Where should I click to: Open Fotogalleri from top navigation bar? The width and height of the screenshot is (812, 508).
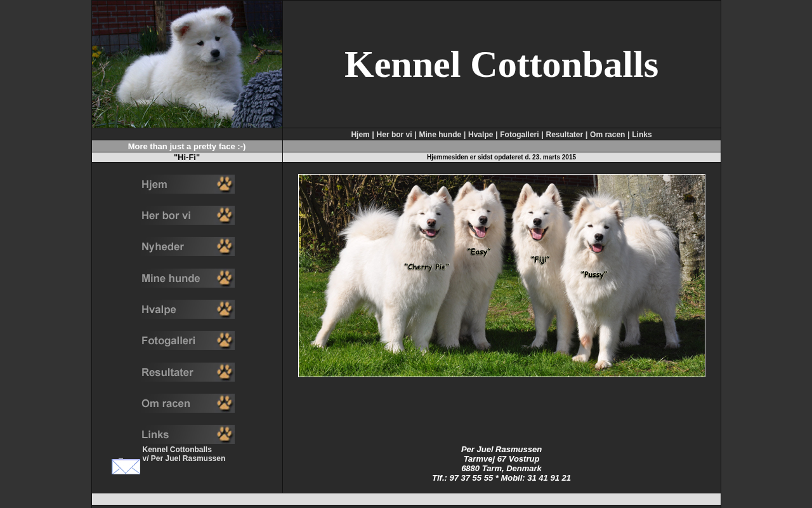pos(519,135)
